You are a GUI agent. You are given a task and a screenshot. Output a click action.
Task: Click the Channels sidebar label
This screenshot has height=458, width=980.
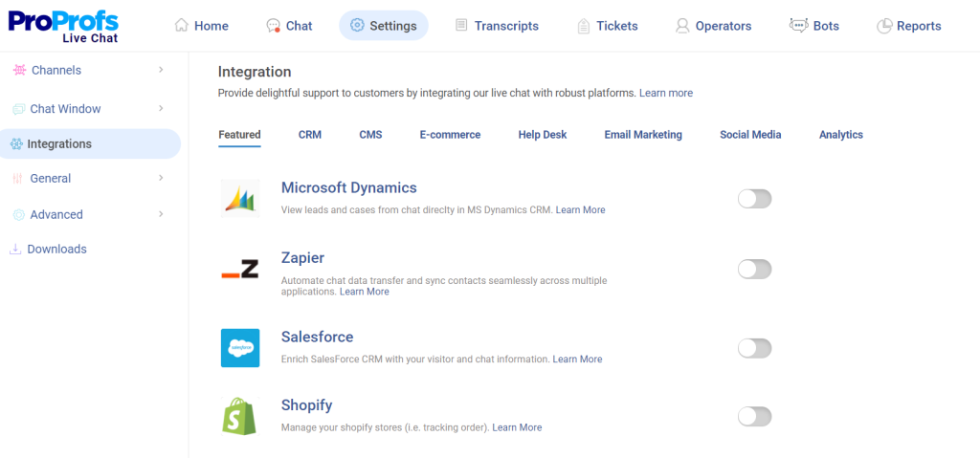tap(56, 70)
